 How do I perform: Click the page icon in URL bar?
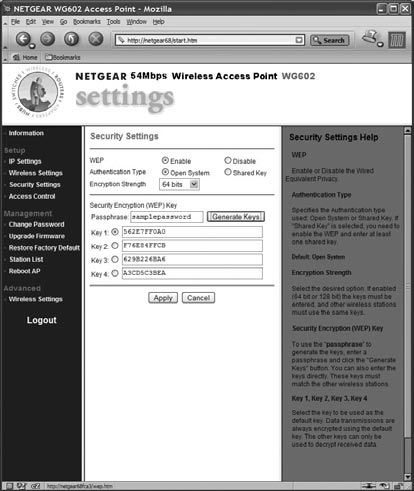tap(122, 40)
